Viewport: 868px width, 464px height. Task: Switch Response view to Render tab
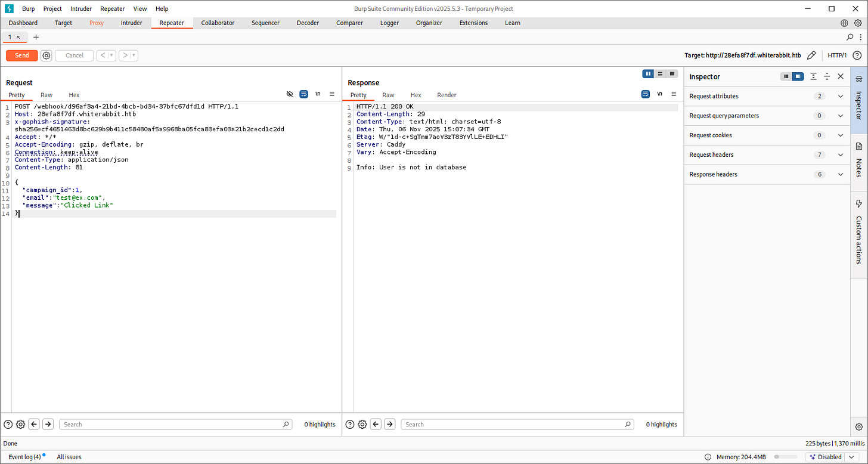point(447,95)
